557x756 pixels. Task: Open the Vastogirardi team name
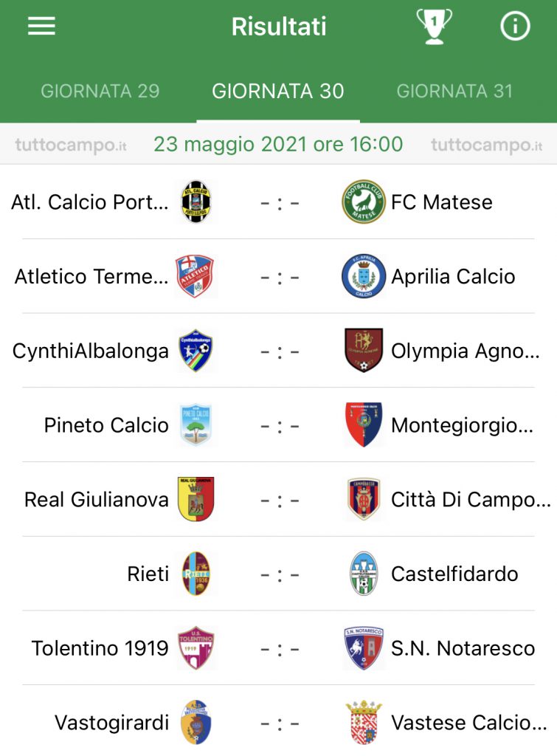pos(112,723)
